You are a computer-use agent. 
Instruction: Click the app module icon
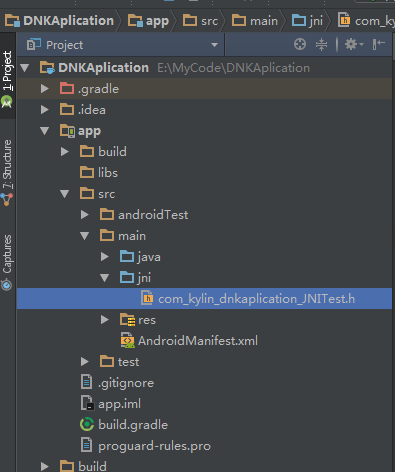tap(68, 131)
